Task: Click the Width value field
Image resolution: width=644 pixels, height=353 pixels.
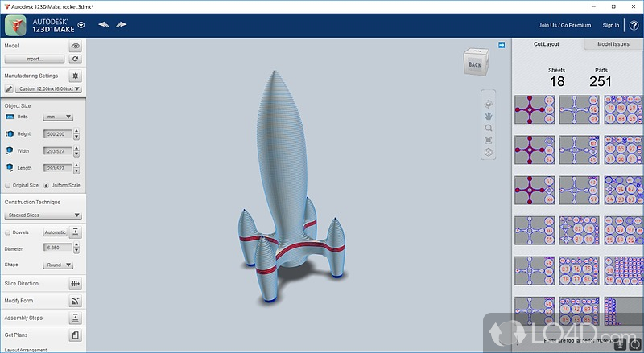Action: pyautogui.click(x=57, y=151)
